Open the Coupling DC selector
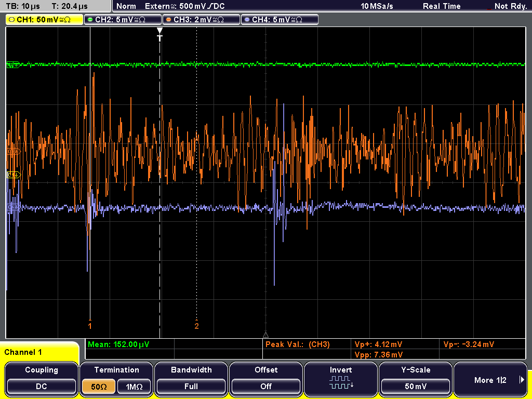This screenshot has height=399, width=532. (x=42, y=387)
